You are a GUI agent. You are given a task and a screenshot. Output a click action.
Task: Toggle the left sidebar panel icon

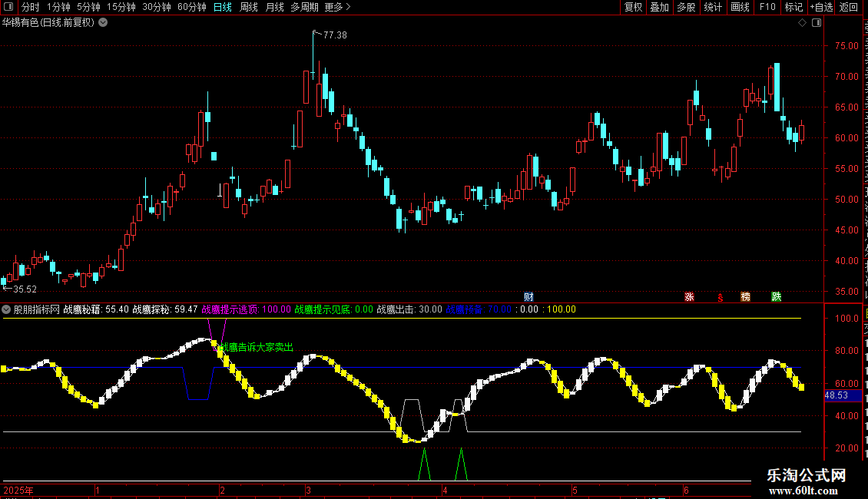[x=8, y=7]
